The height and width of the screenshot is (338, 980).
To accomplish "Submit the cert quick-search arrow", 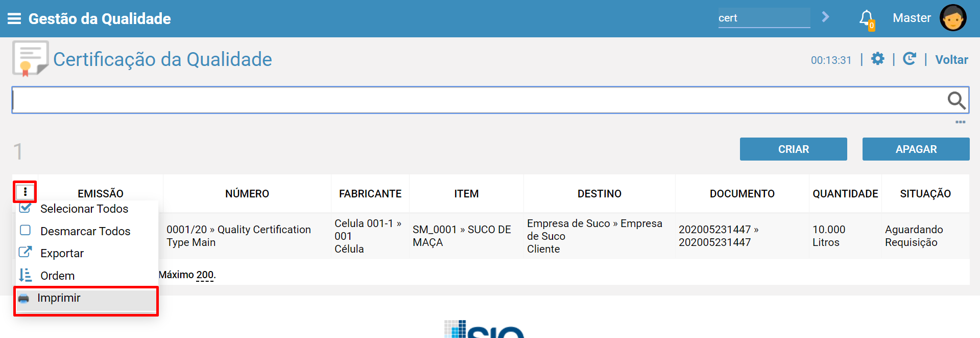I will coord(825,17).
